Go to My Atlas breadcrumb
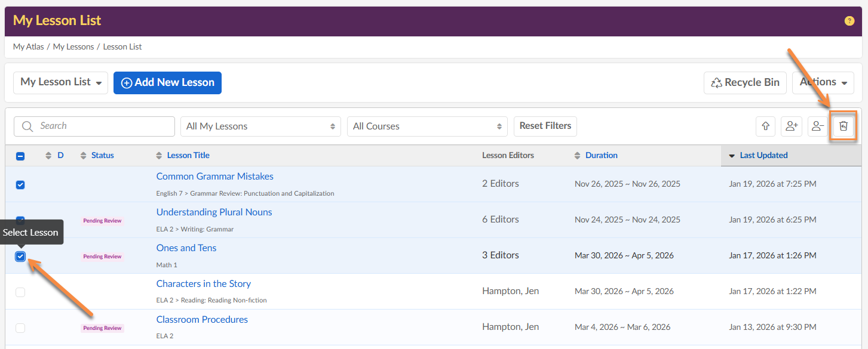Viewport: 868px width, 349px height. pyautogui.click(x=29, y=47)
